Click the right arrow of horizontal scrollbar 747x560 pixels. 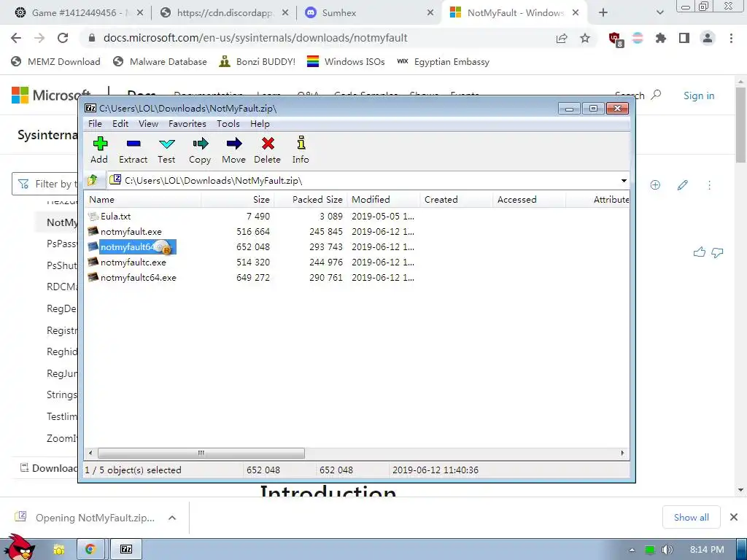tap(623, 453)
